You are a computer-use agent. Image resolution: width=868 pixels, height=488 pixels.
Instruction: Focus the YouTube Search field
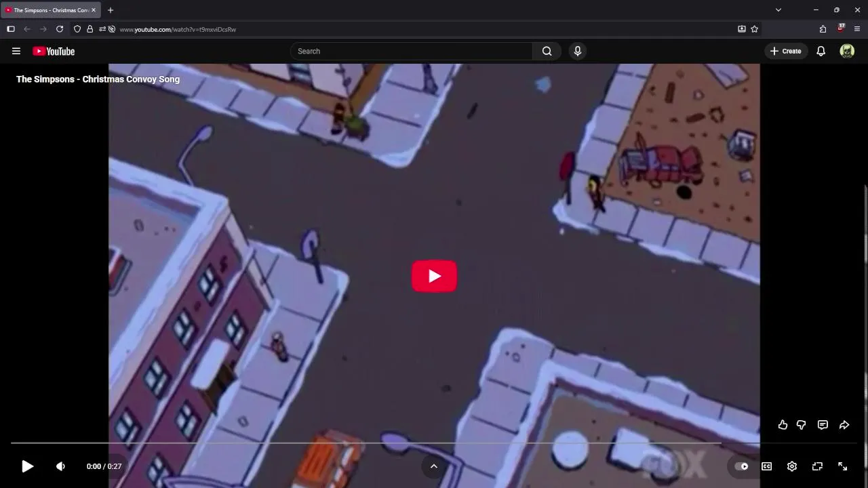pyautogui.click(x=412, y=51)
